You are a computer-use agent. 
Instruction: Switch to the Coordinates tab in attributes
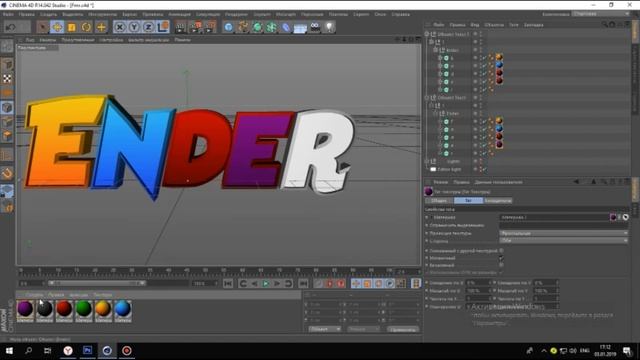point(498,201)
